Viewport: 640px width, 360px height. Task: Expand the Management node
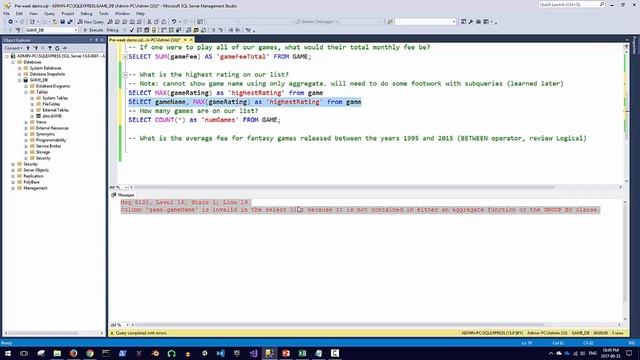point(13,188)
